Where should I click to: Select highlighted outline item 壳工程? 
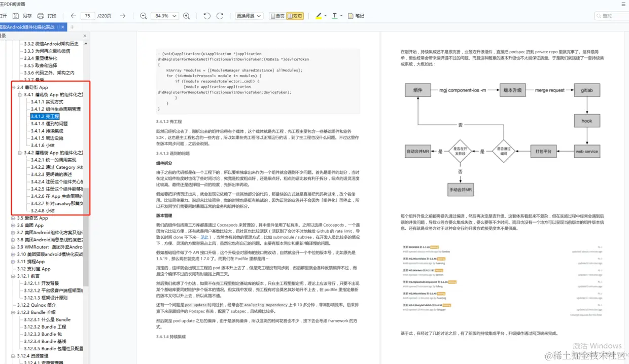tap(45, 117)
